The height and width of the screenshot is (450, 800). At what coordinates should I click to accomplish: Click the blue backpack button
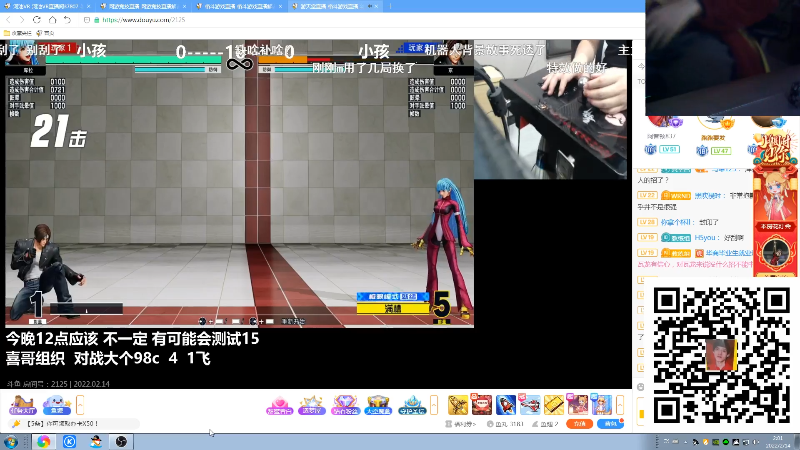click(610, 424)
